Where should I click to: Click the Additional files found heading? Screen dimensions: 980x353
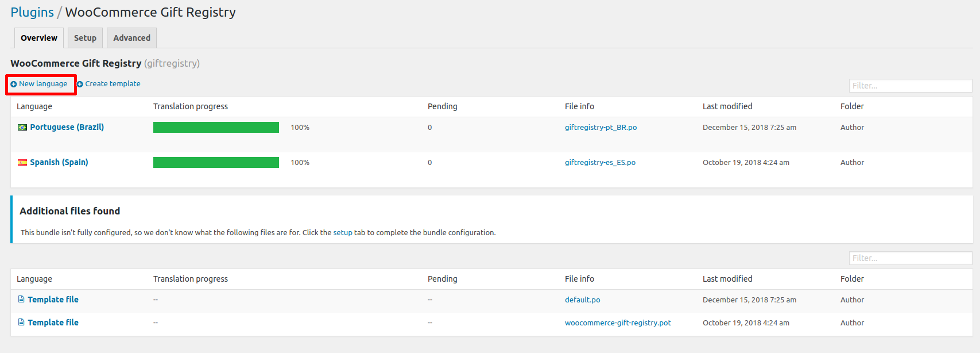(x=70, y=211)
